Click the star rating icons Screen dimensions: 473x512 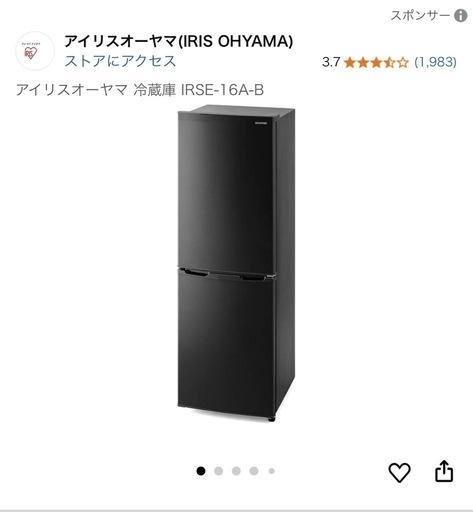(x=376, y=62)
